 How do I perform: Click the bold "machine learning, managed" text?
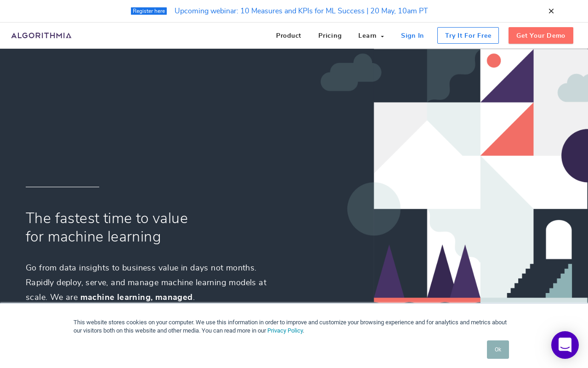pyautogui.click(x=136, y=297)
